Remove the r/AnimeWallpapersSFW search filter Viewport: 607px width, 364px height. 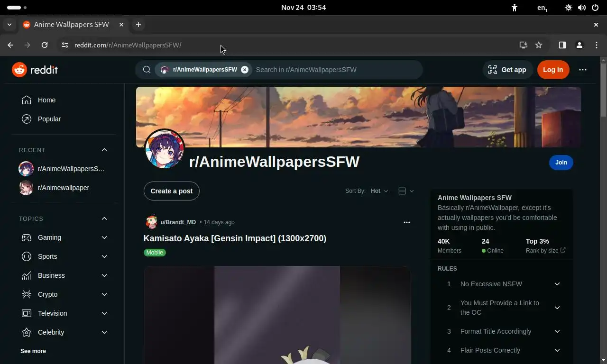245,70
